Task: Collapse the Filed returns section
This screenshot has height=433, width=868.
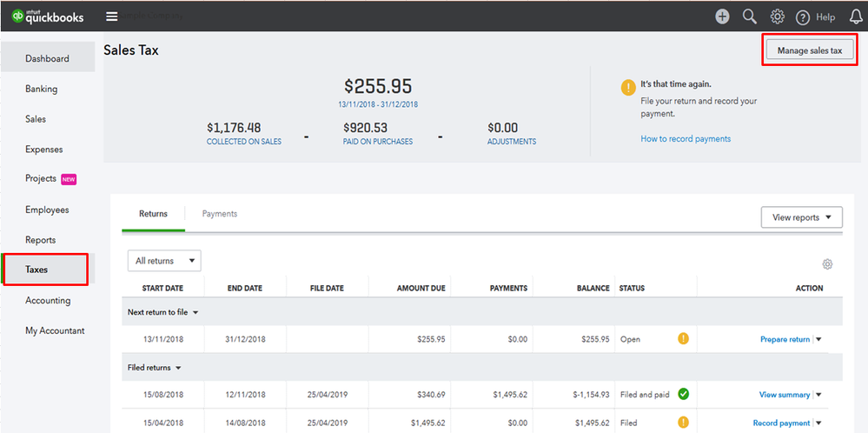Action: click(155, 368)
